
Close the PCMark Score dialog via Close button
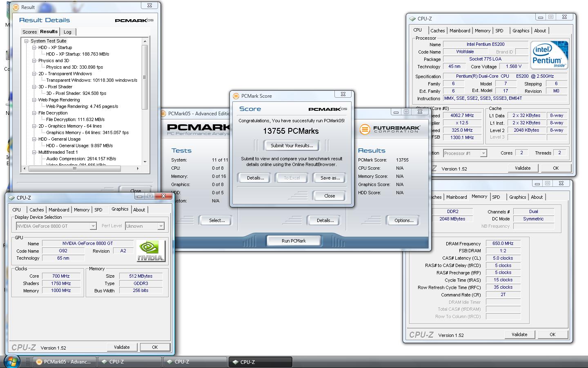coord(330,196)
